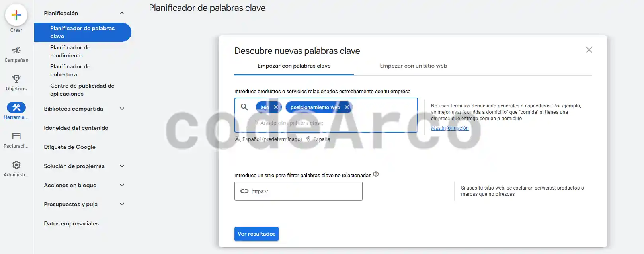This screenshot has width=644, height=254.
Task: Open Campañas from the sidebar
Action: 16,55
